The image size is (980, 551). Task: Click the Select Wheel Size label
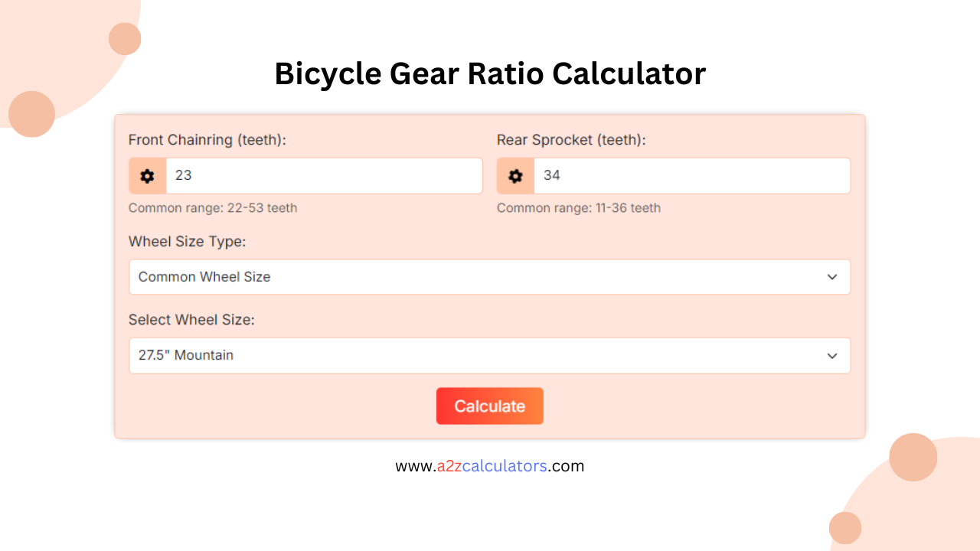point(191,319)
